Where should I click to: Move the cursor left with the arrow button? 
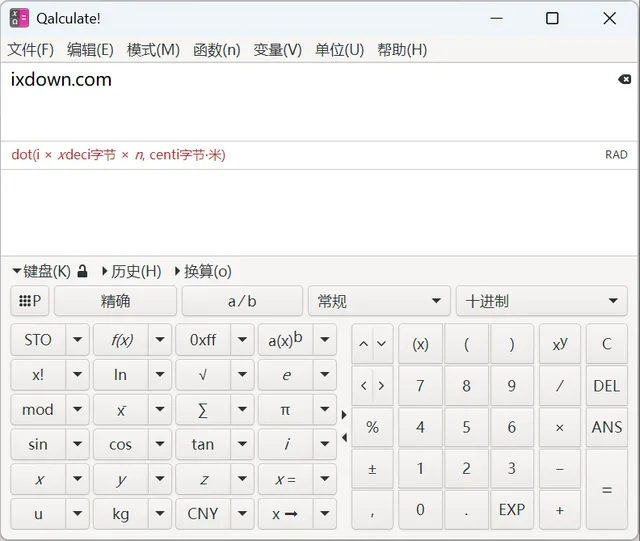pos(363,385)
